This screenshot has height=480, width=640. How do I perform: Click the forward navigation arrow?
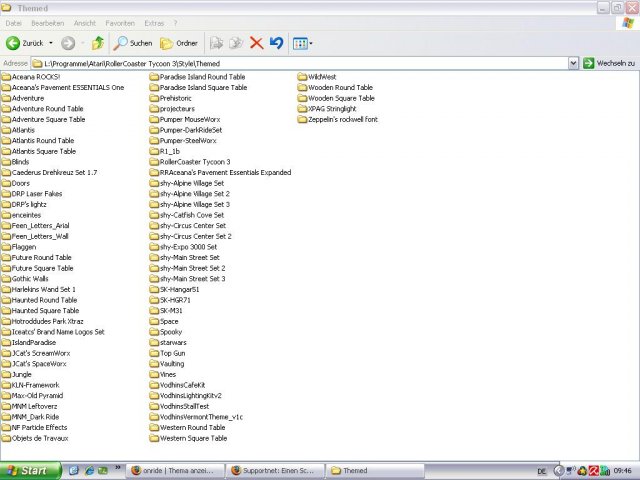[68, 43]
